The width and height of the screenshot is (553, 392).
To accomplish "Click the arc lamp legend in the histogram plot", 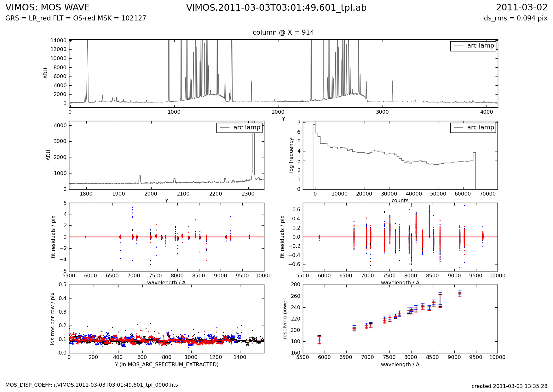I will [x=473, y=128].
